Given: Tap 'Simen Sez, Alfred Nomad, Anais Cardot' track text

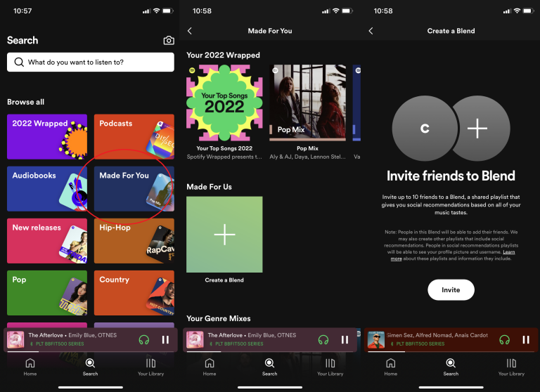Looking at the screenshot, I should (437, 335).
